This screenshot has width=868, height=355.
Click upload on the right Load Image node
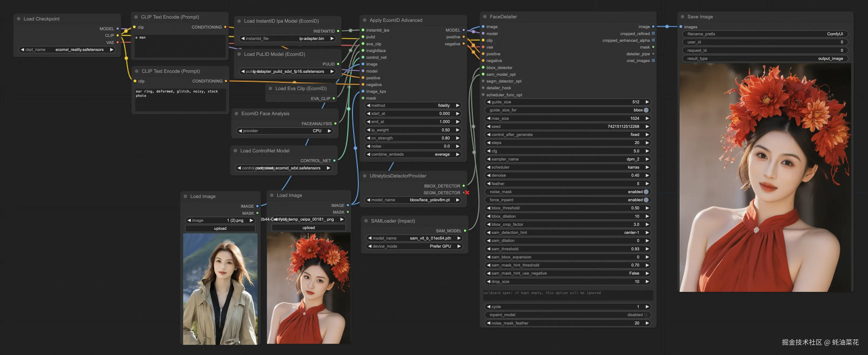click(x=308, y=227)
